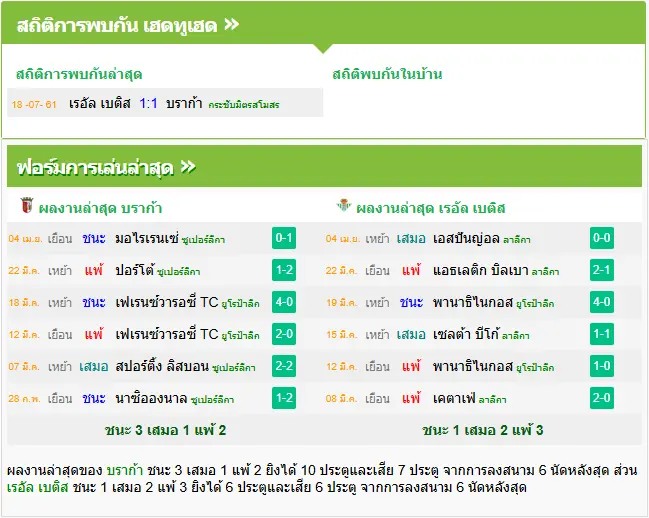Click the 2-1 score badge for แอธเลติก บิลเบา
The height and width of the screenshot is (518, 649).
[x=601, y=270]
